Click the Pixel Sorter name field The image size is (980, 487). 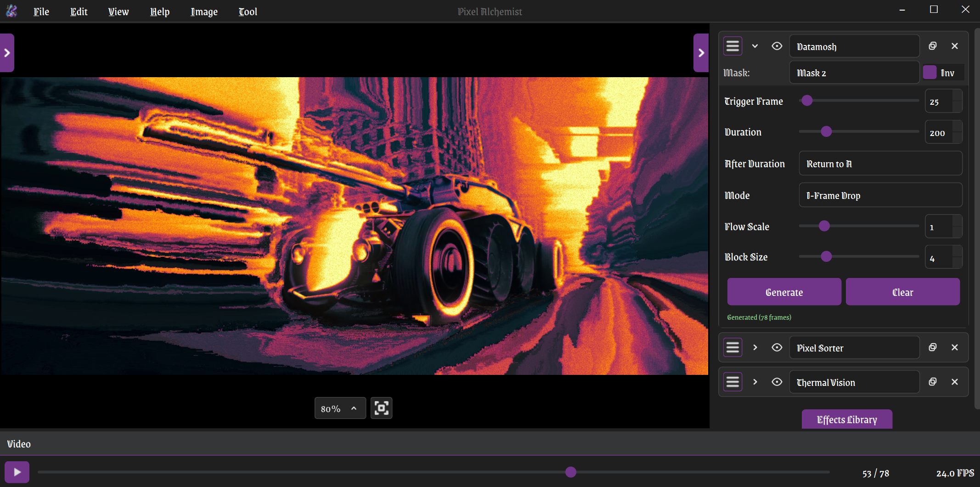tap(854, 348)
